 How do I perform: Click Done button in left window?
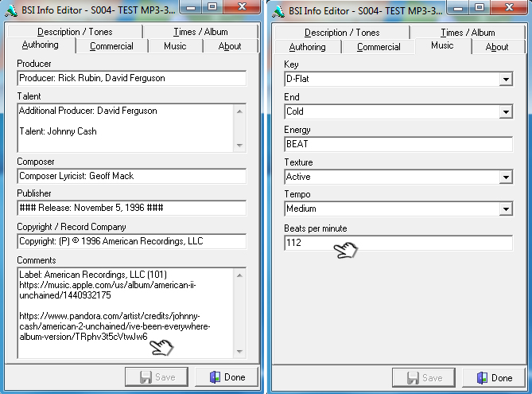pos(227,377)
